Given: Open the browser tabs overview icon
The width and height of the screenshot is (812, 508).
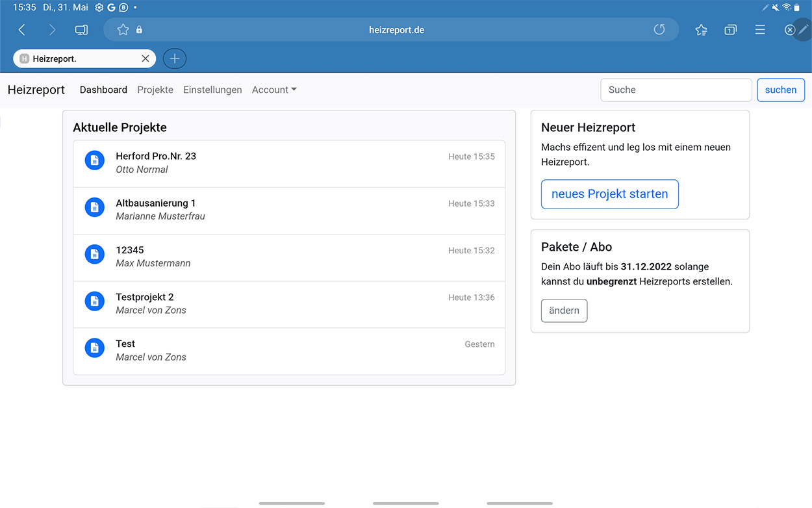Looking at the screenshot, I should pyautogui.click(x=730, y=30).
